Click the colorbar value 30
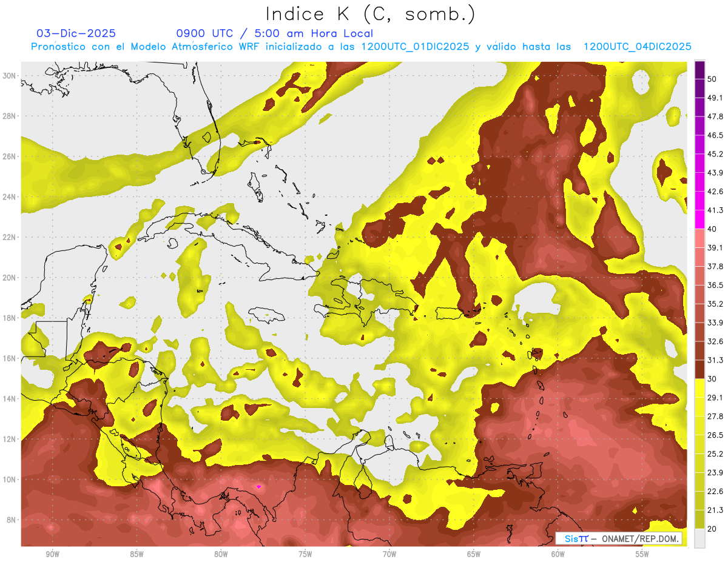Screen dimensions: 728x562 tap(713, 379)
